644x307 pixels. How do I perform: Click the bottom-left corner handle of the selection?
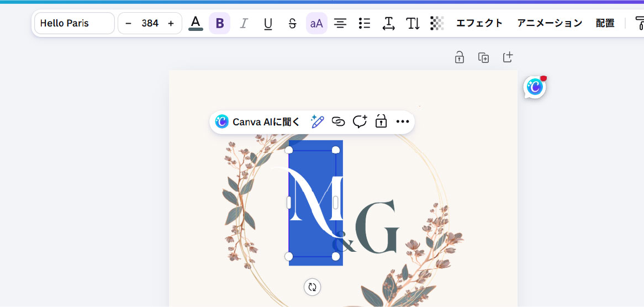pos(289,257)
